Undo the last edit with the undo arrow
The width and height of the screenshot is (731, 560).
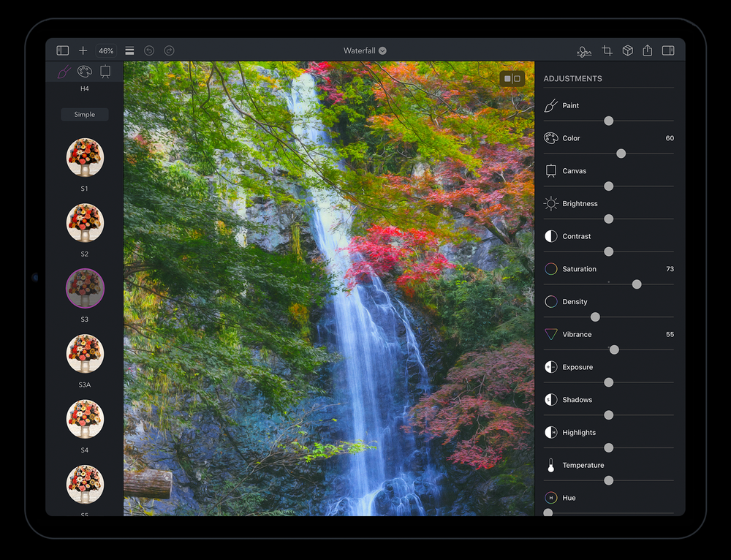coord(150,50)
